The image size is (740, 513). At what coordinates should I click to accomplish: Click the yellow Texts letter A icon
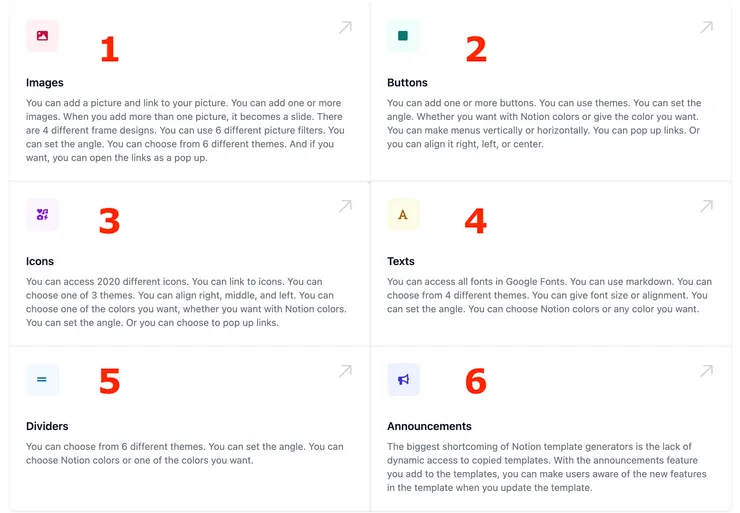[403, 214]
